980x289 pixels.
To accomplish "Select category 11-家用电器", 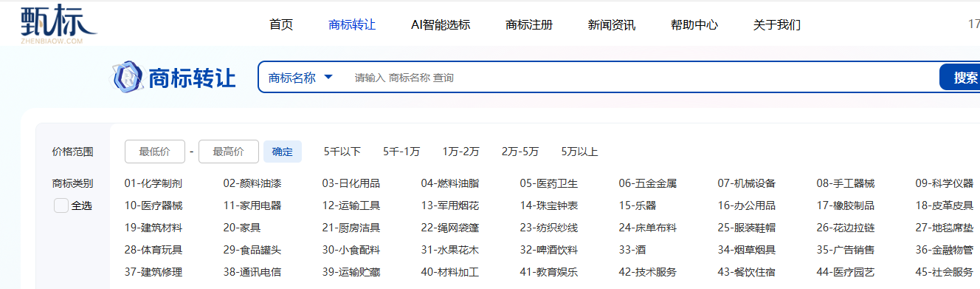I will pyautogui.click(x=252, y=205).
